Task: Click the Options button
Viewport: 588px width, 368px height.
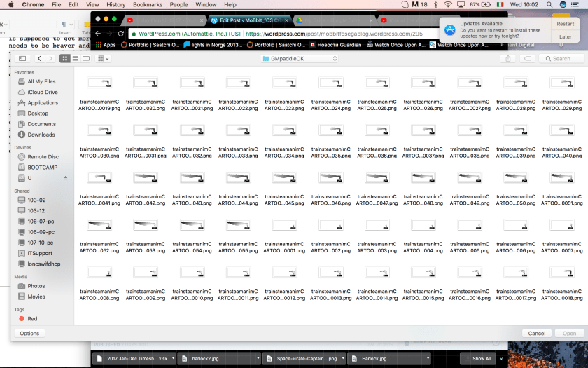Action: pos(29,333)
